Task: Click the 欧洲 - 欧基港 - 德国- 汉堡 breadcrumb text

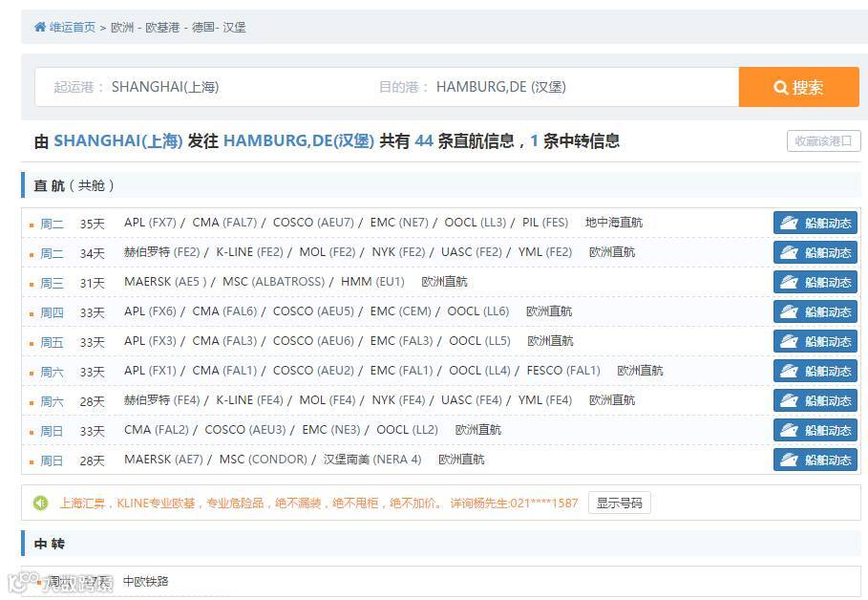Action: [179, 27]
